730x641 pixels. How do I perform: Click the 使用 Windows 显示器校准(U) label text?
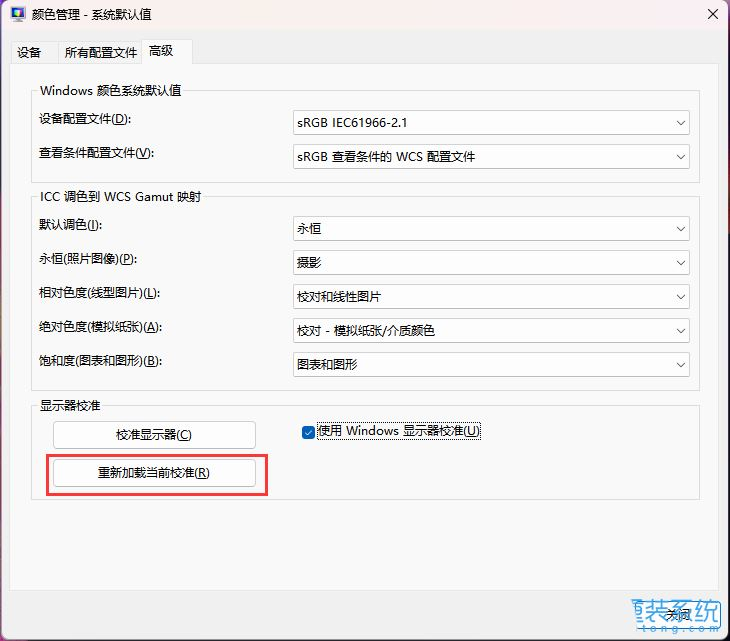point(399,431)
